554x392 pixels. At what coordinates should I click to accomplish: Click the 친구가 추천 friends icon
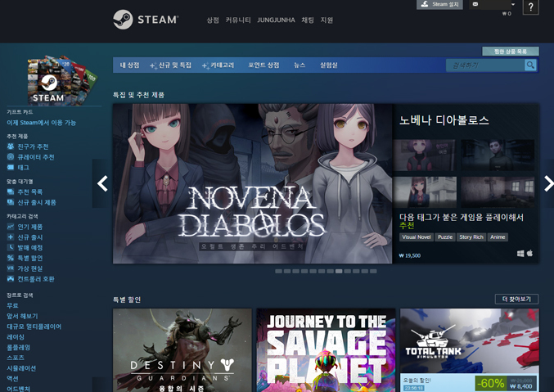coord(11,146)
